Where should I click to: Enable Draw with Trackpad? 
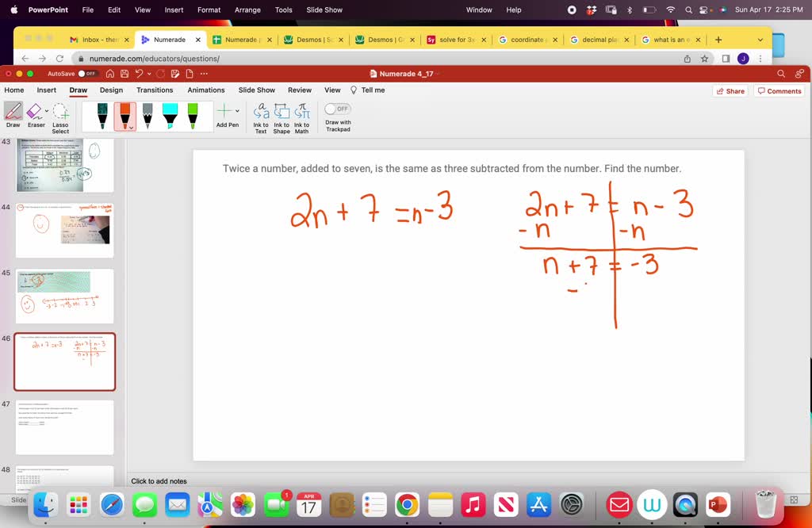pos(338,109)
